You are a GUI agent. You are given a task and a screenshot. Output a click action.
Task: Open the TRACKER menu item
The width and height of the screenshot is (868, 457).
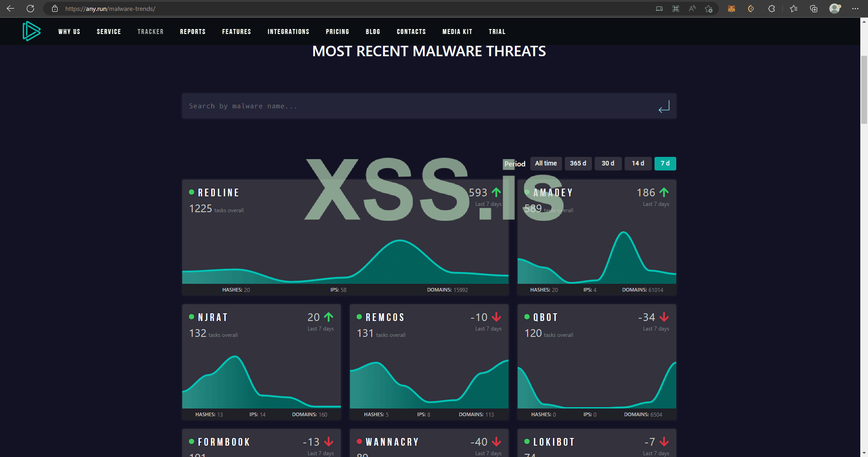click(150, 32)
